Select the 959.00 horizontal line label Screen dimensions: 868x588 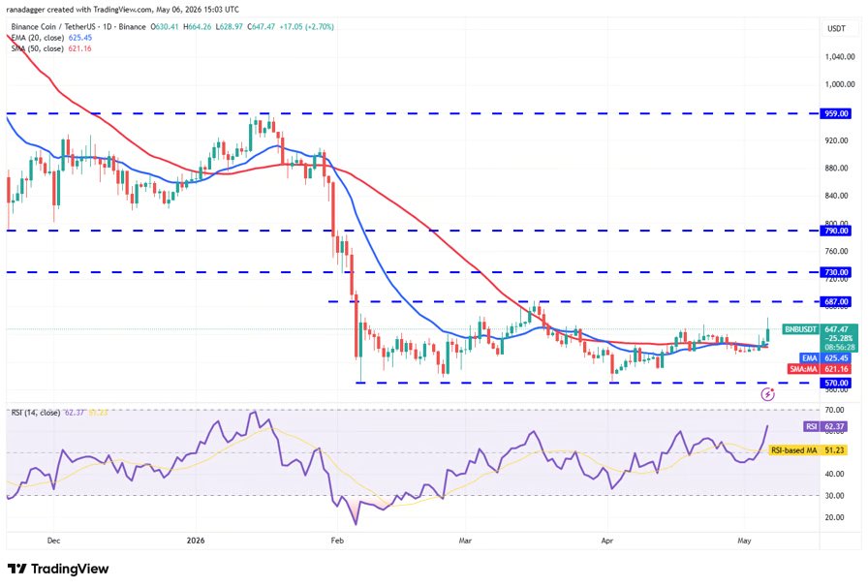point(836,113)
